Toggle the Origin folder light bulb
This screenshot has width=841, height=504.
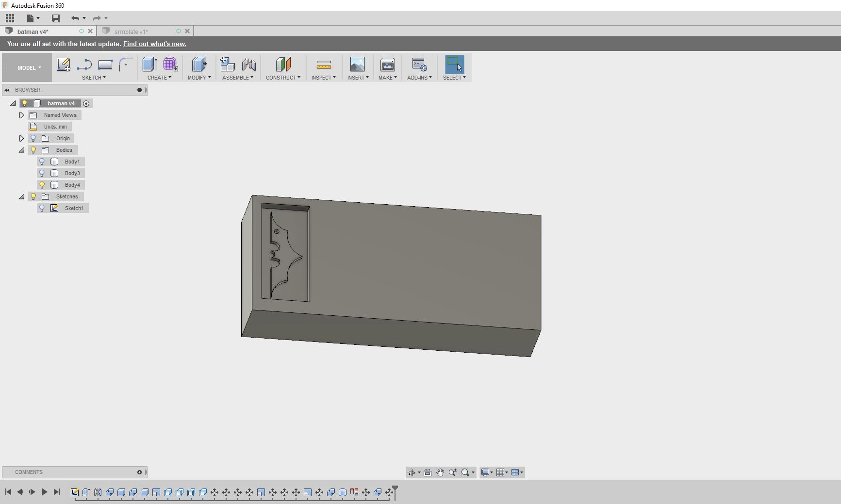33,138
